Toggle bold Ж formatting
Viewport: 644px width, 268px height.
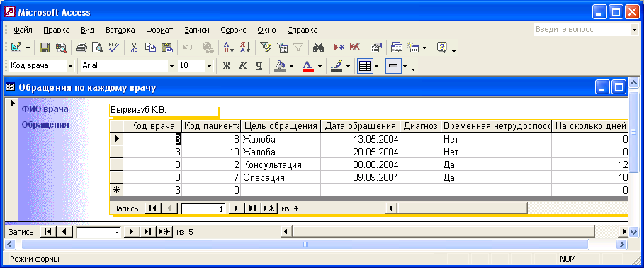tap(226, 65)
